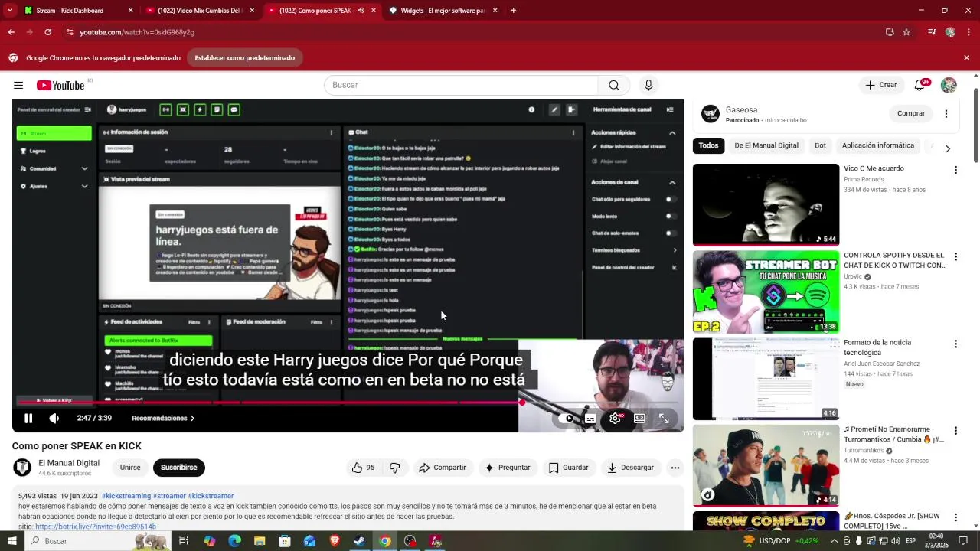Click Crear create button
Viewport: 980px width, 551px height.
point(881,85)
